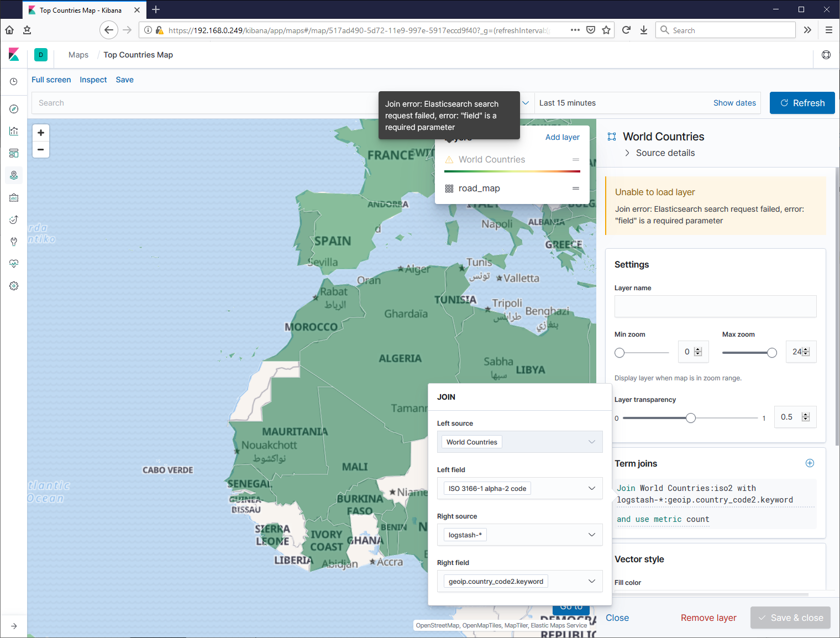Go back in browser history

point(109,30)
